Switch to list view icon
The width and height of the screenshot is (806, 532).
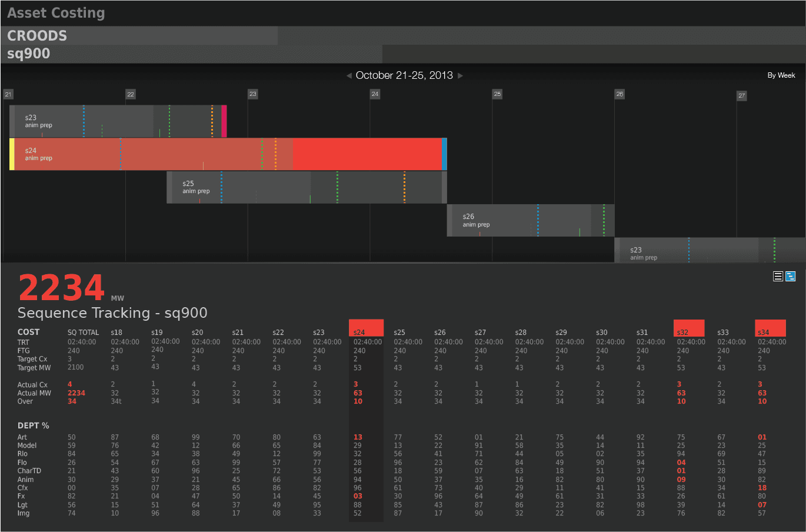[x=778, y=276]
